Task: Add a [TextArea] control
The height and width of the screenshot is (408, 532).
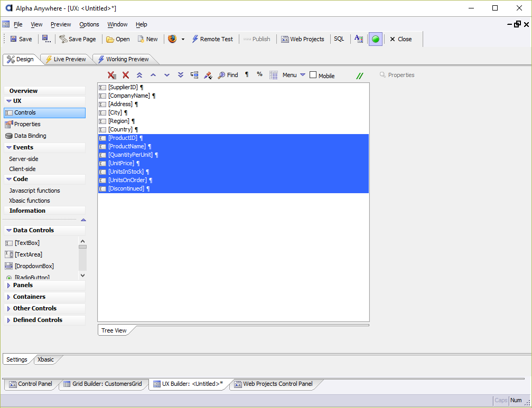Action: pyautogui.click(x=24, y=254)
